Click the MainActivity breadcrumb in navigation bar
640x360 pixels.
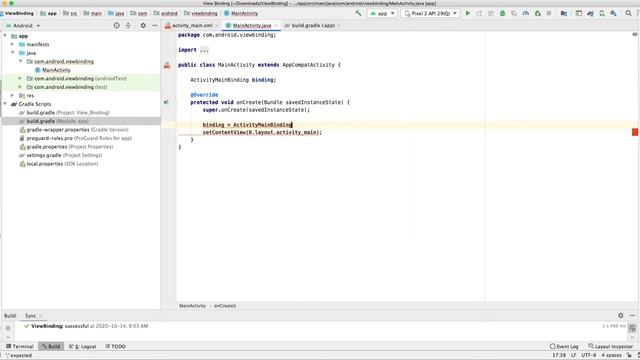241,13
